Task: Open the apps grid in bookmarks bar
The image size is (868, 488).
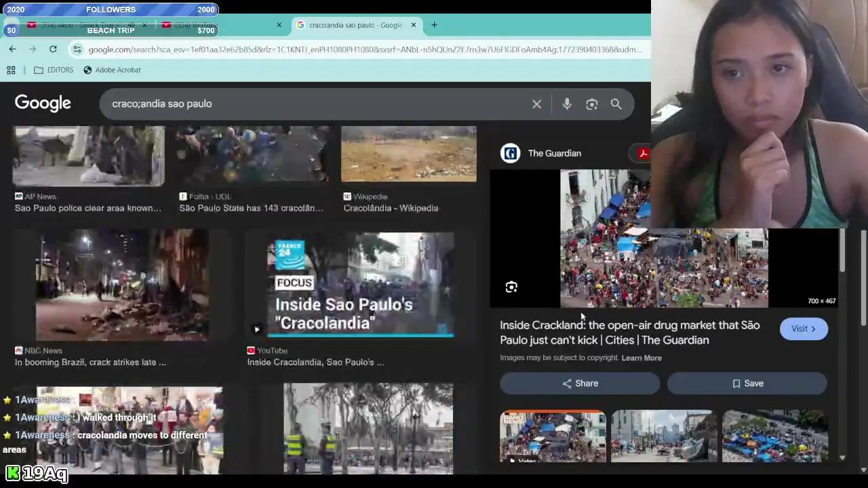Action: (11, 70)
